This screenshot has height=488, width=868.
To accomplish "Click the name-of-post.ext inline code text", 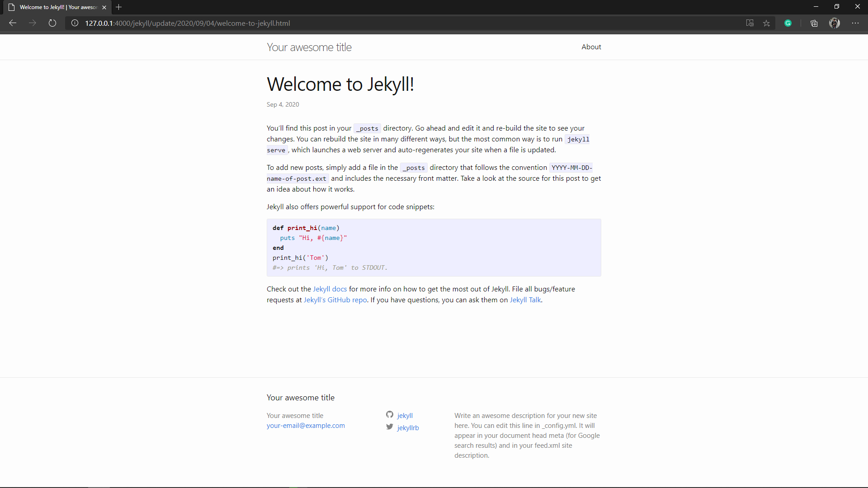I will (x=297, y=178).
